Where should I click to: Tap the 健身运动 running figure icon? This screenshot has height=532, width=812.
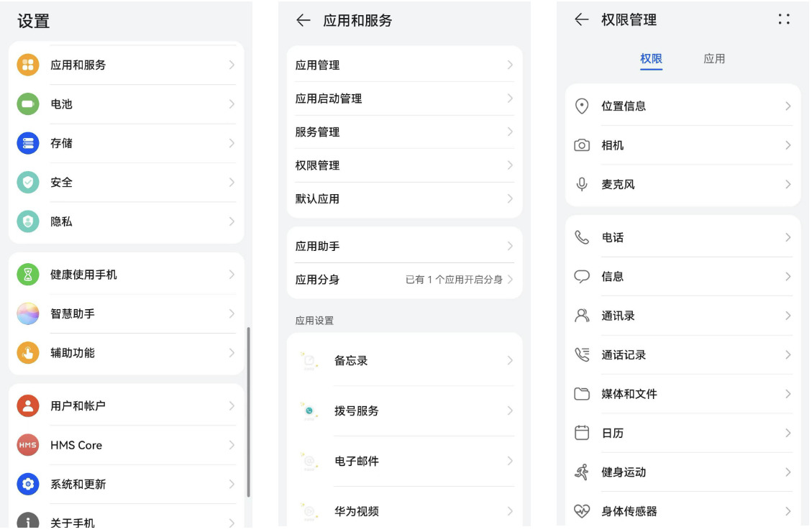582,472
